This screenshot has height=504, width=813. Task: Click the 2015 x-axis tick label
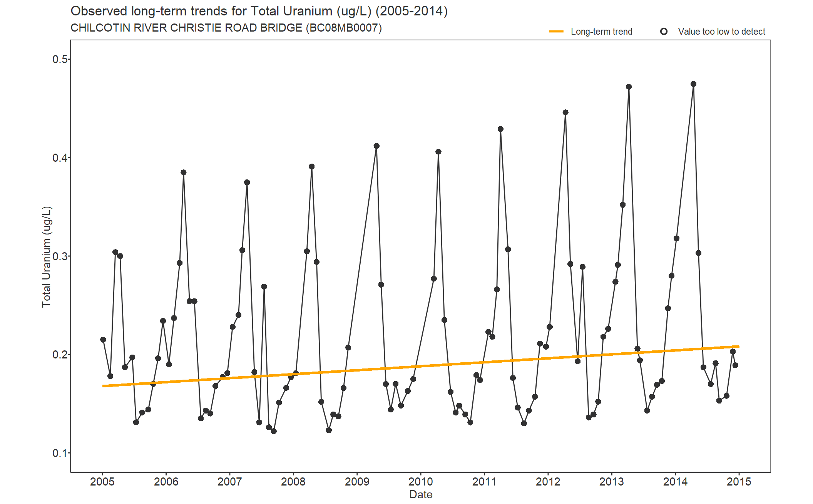coord(739,482)
